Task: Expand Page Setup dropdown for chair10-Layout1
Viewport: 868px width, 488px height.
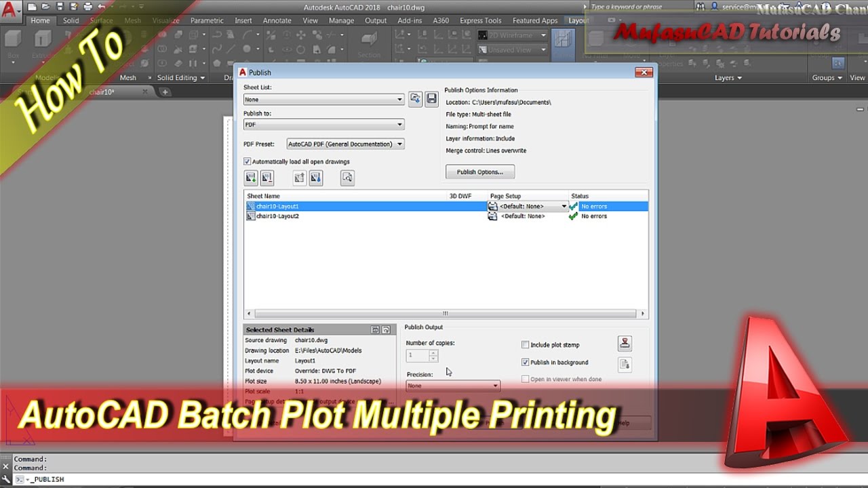Action: tap(564, 206)
